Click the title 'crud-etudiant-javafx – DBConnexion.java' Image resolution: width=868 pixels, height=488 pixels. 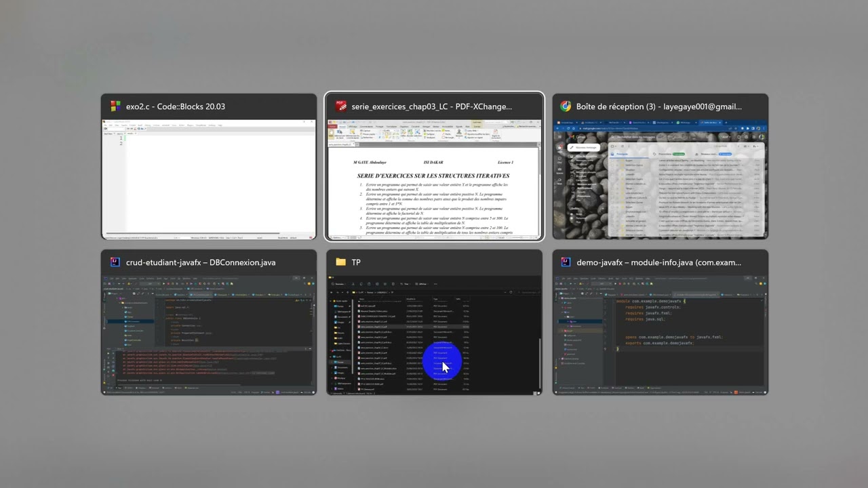(x=201, y=262)
